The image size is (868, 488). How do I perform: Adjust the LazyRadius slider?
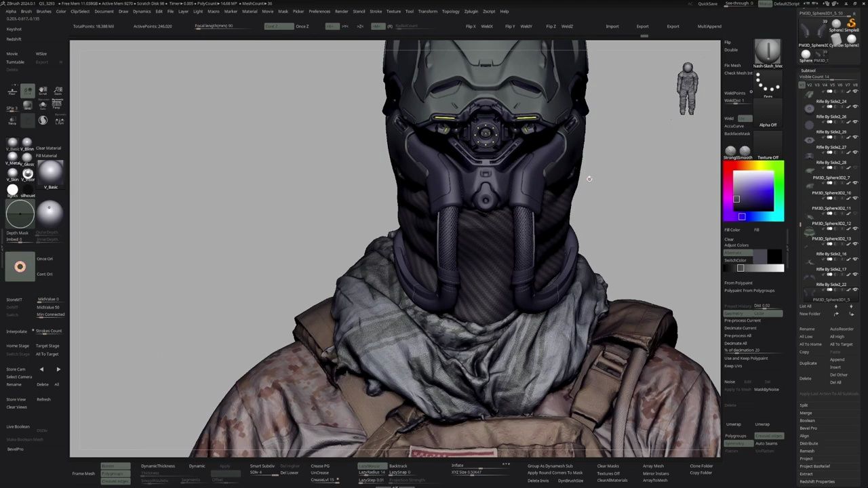coord(371,472)
